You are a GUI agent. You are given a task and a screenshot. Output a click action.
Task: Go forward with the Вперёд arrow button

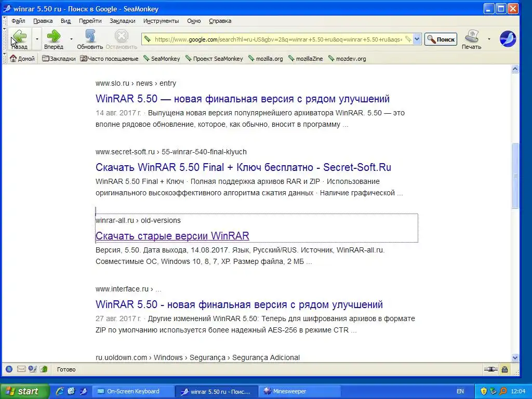[x=54, y=39]
